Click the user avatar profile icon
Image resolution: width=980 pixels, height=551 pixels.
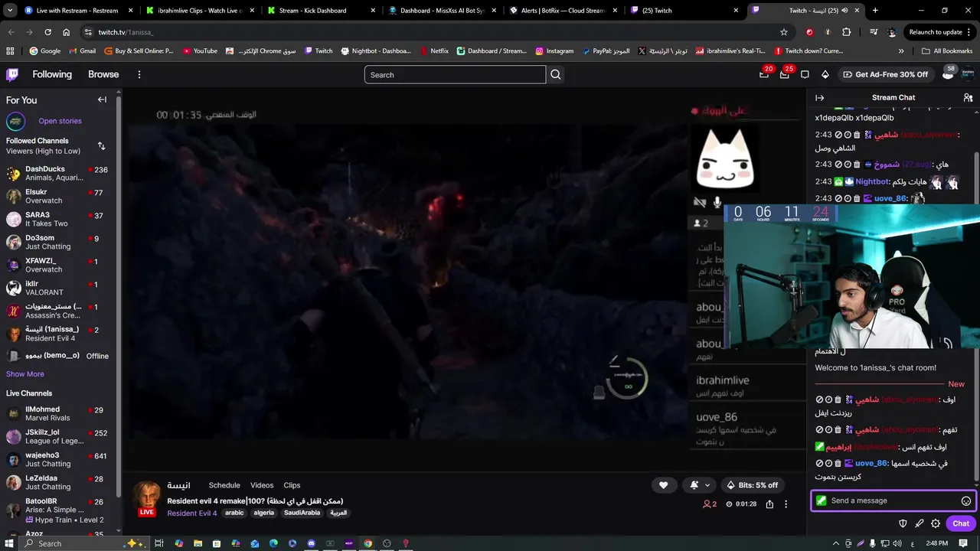click(967, 74)
